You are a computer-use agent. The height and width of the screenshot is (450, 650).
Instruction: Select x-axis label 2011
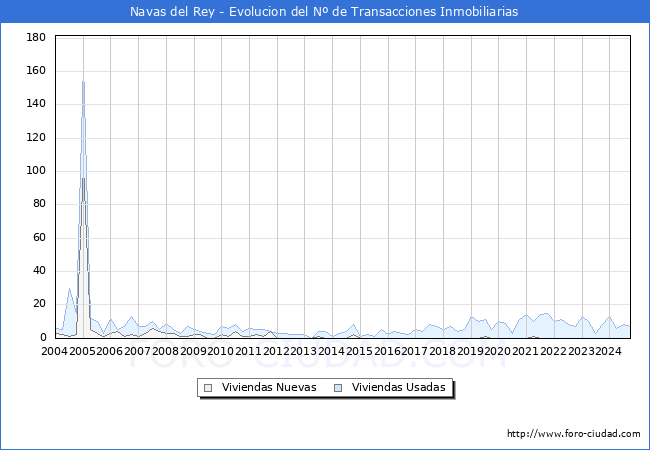(x=249, y=351)
